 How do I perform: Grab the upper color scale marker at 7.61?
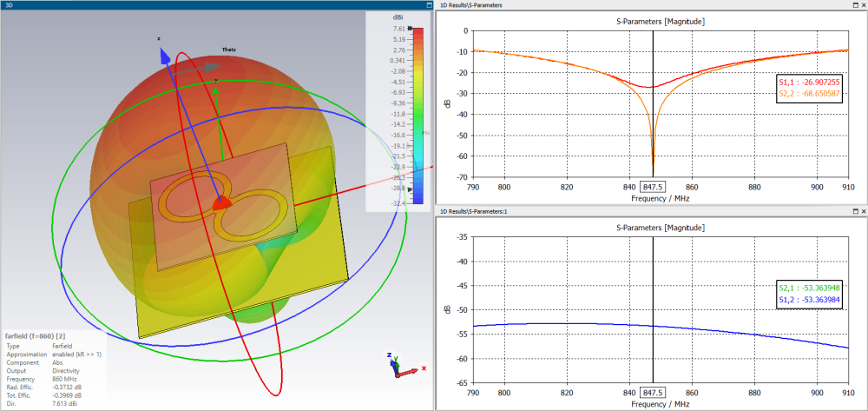[411, 29]
